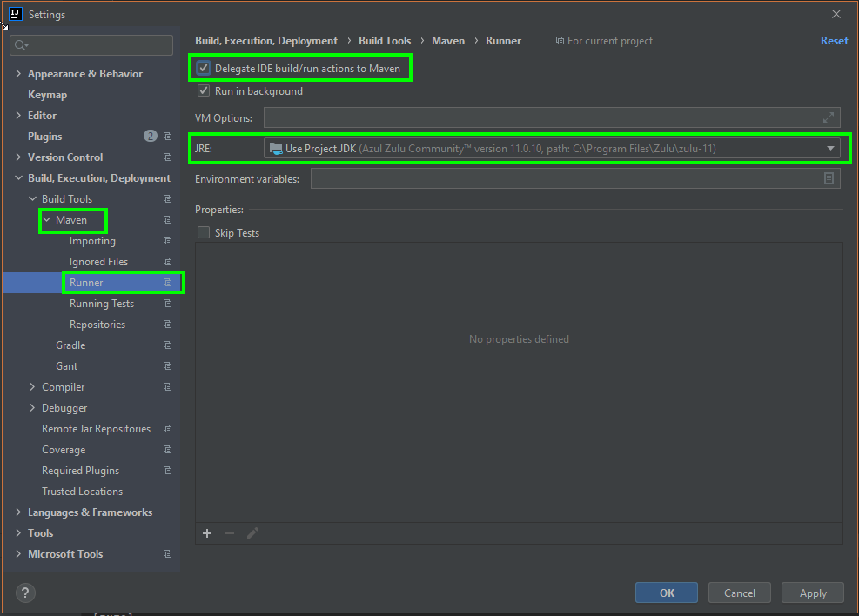
Task: Add a new property with plus icon
Action: 207,533
